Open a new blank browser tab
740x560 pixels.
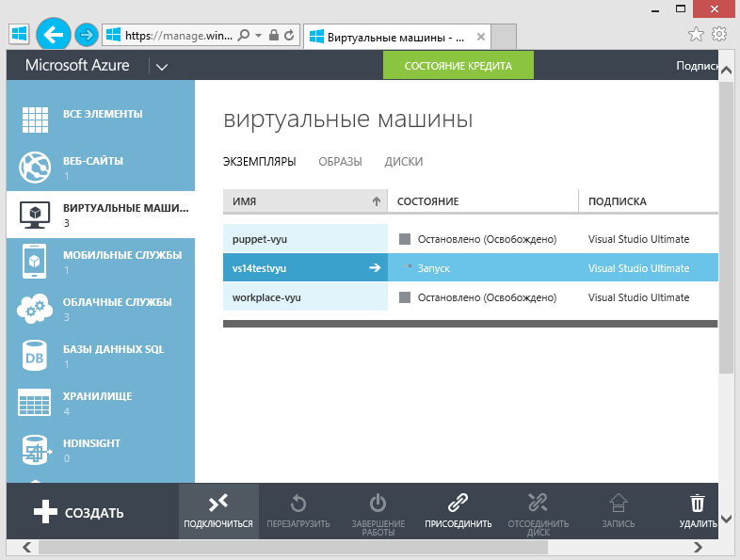click(504, 37)
